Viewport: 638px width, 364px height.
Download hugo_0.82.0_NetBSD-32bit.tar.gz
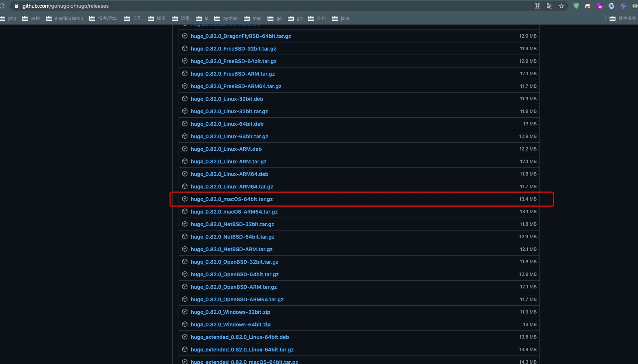[232, 224]
